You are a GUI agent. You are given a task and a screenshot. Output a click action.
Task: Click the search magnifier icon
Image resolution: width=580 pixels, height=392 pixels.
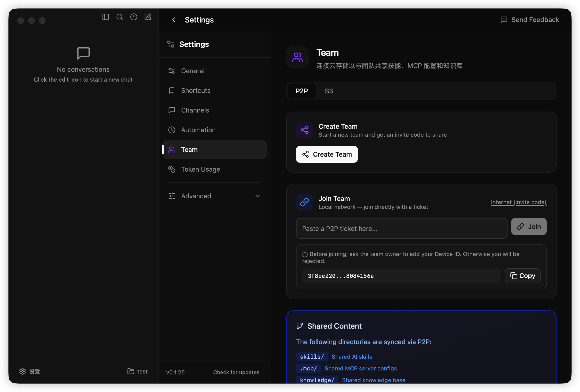click(120, 17)
